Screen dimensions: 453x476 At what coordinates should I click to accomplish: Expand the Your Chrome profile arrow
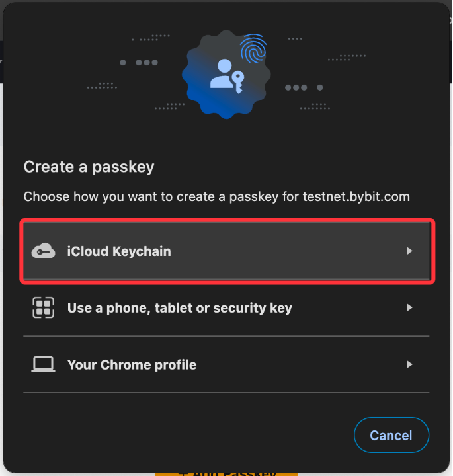pyautogui.click(x=409, y=364)
